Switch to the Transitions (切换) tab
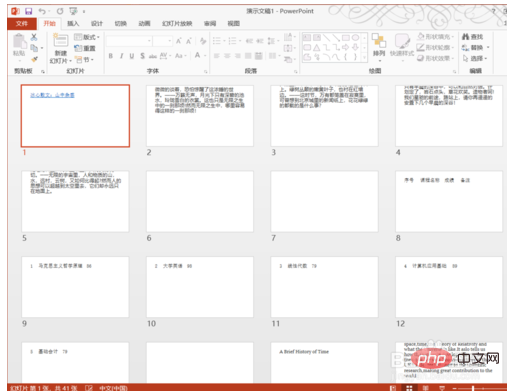This screenshot has height=391, width=510. (120, 23)
